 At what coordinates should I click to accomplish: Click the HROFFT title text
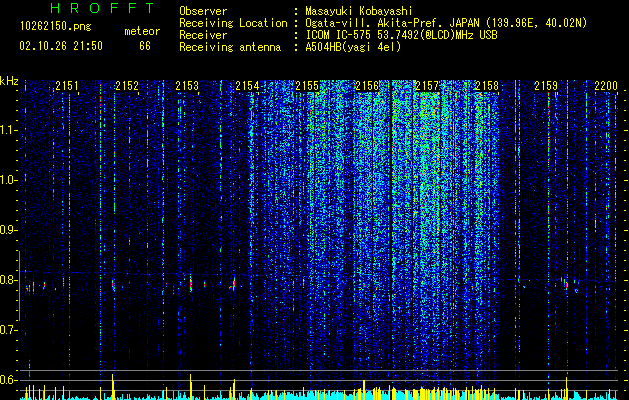103,8
